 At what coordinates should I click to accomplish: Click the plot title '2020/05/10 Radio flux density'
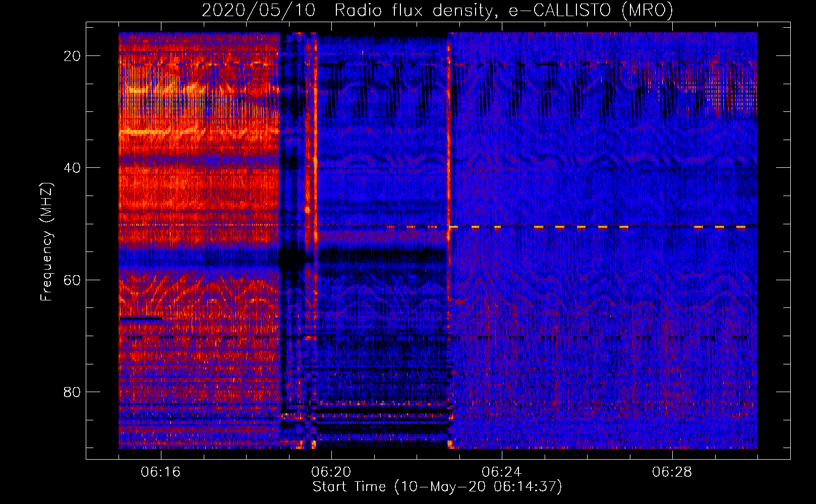437,10
